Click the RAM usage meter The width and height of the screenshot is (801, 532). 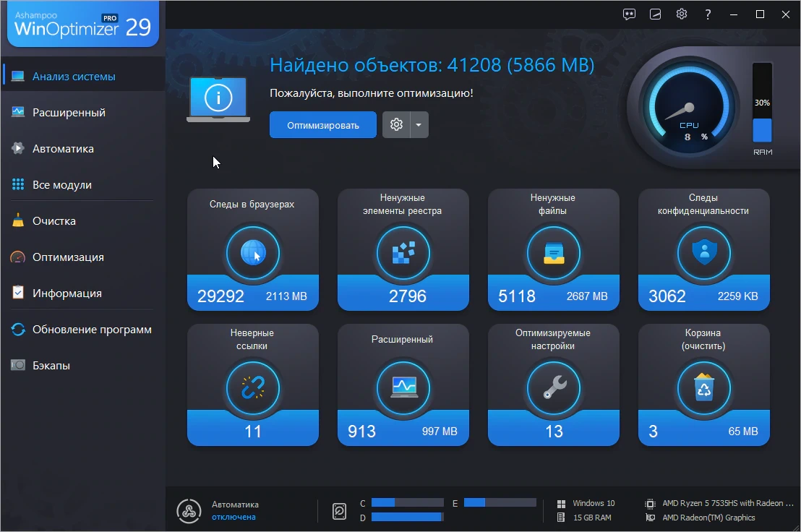[762, 103]
